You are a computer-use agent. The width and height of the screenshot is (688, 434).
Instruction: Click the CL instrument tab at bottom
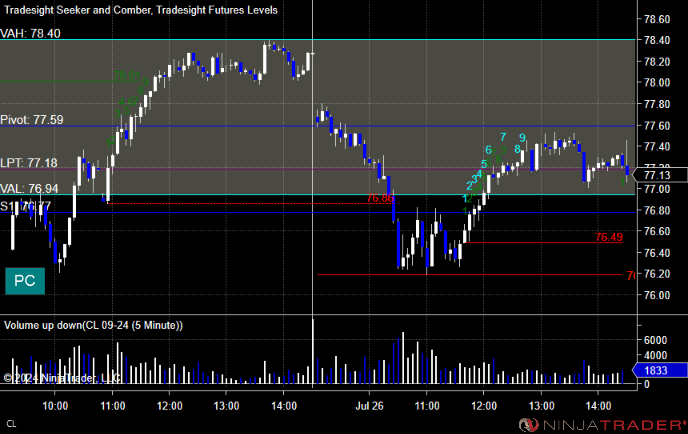click(x=11, y=424)
